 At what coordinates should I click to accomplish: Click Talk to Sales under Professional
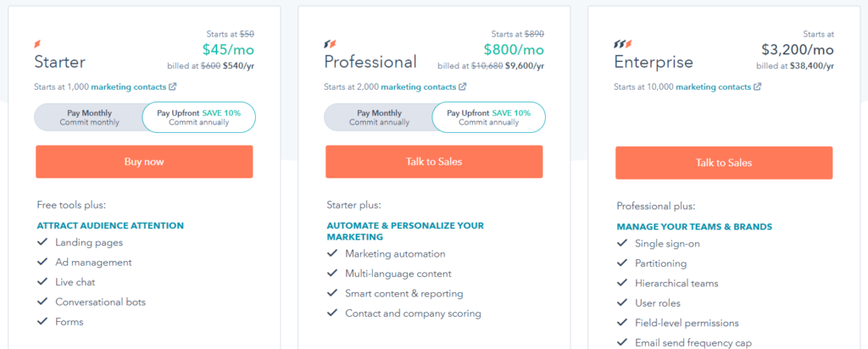tap(434, 162)
